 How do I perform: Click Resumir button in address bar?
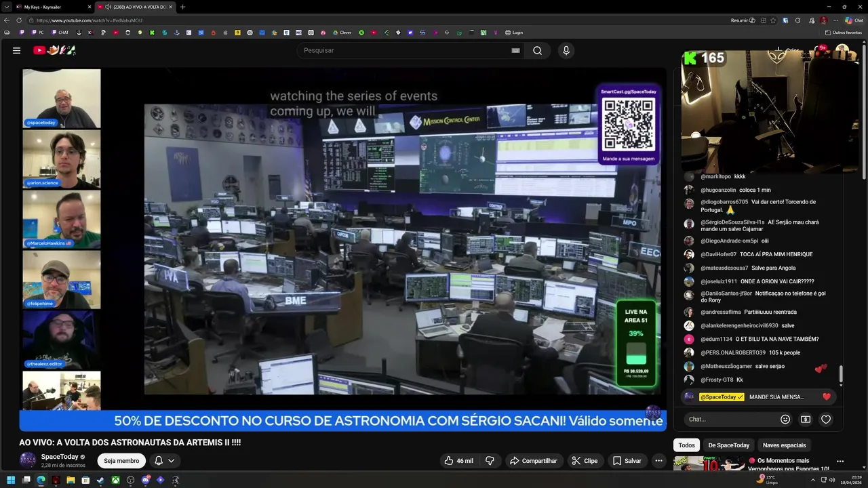click(743, 20)
